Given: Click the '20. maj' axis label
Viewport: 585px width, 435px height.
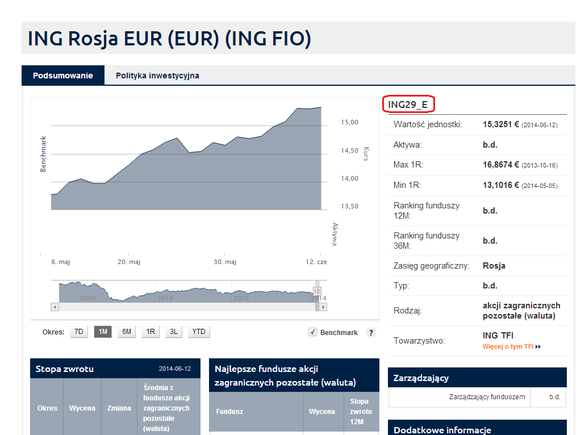Looking at the screenshot, I should pos(129,262).
